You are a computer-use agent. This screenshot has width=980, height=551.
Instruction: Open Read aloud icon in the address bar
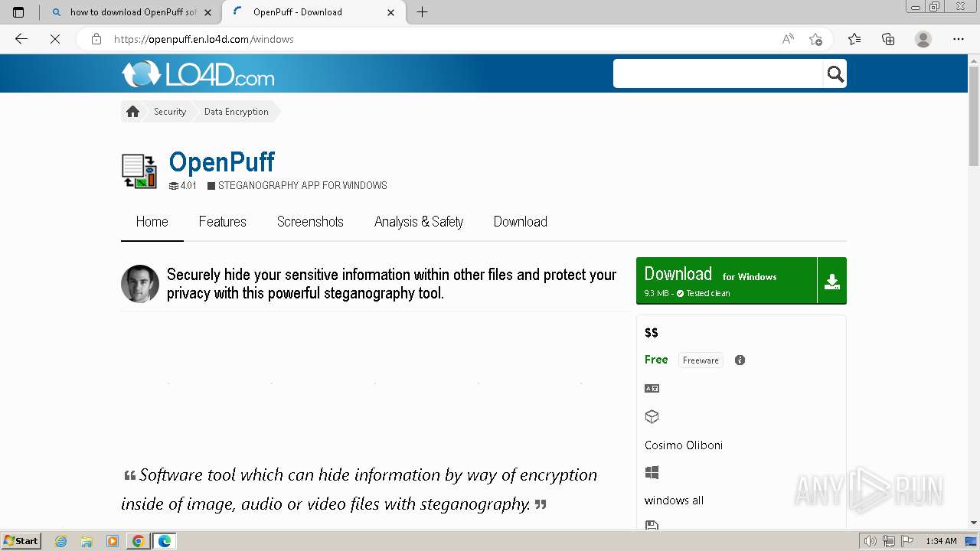point(788,39)
